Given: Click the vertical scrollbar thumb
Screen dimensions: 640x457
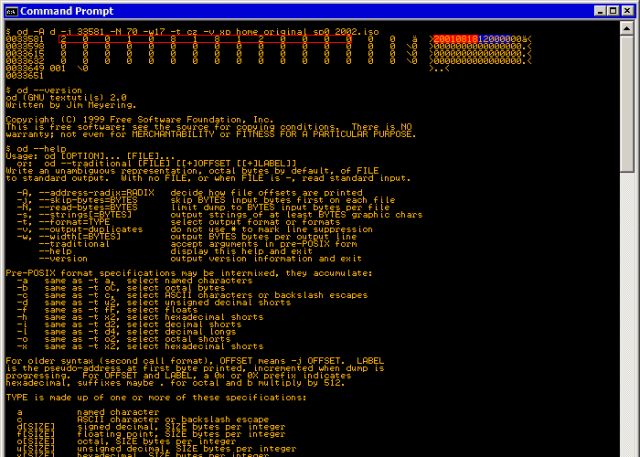Looking at the screenshot, I should [627, 104].
